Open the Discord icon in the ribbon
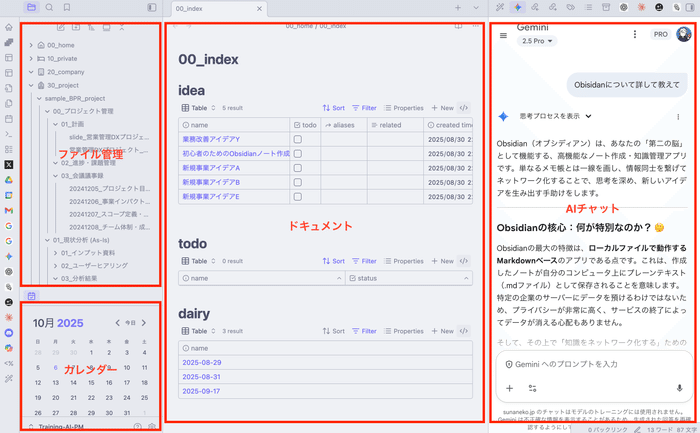 8,333
